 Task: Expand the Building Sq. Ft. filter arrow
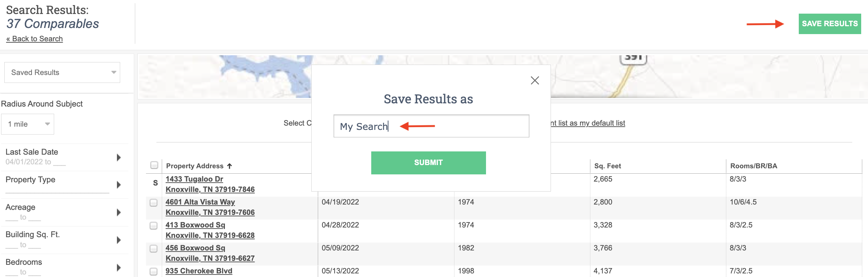click(x=119, y=240)
